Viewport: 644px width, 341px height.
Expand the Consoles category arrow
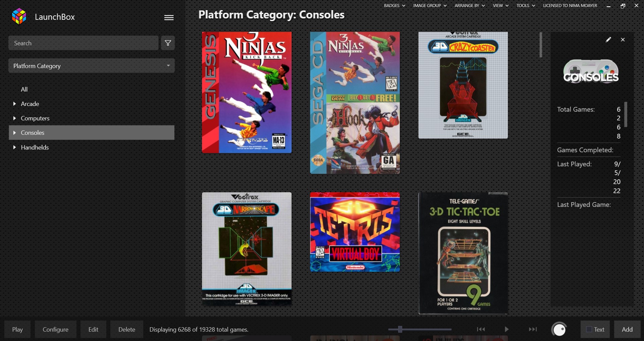coord(14,133)
